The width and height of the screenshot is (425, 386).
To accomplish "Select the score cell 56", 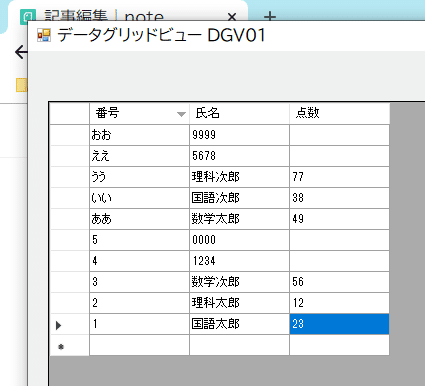I will tap(339, 282).
